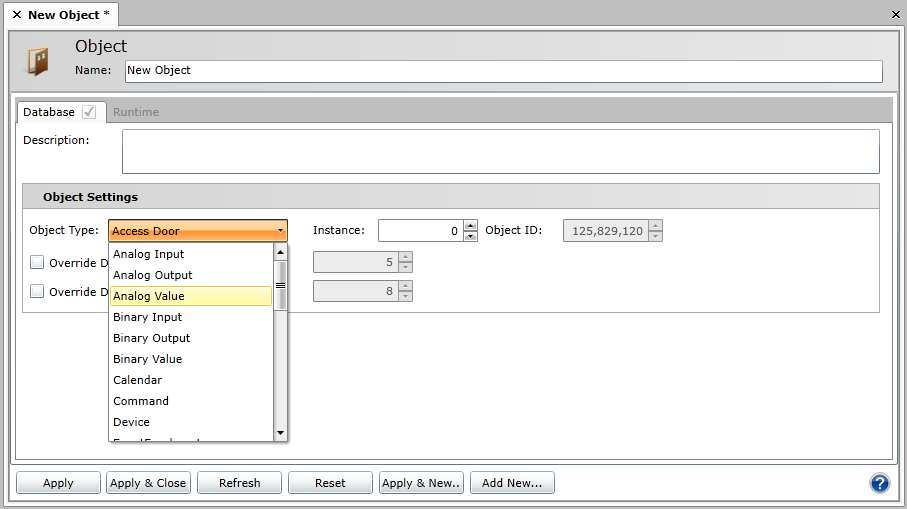Viewport: 907px width, 509px height.
Task: Select Calendar object type
Action: [x=190, y=380]
